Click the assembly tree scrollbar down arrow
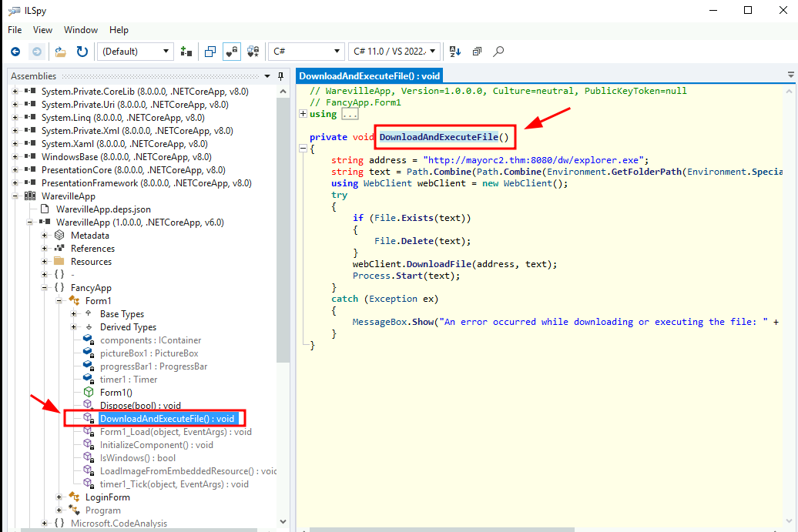The height and width of the screenshot is (532, 798). [283, 522]
